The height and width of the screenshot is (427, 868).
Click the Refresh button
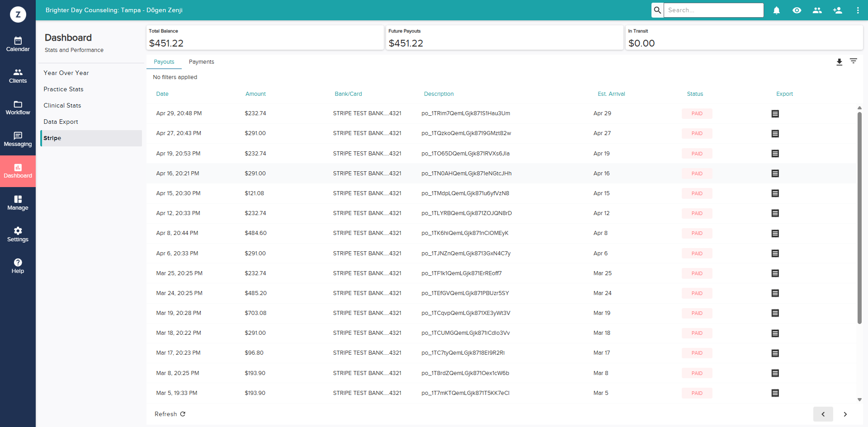pyautogui.click(x=170, y=414)
